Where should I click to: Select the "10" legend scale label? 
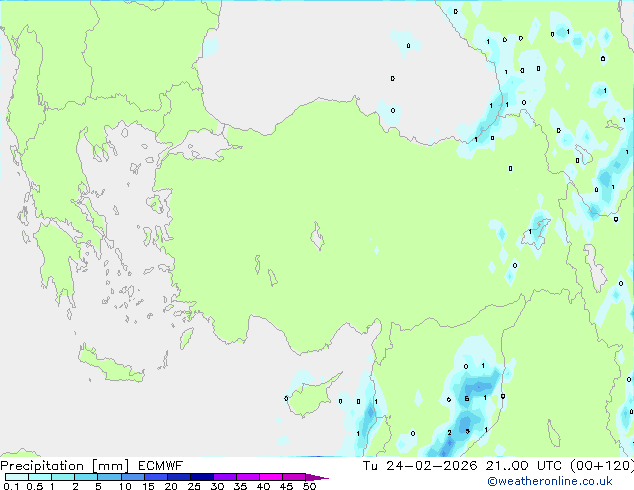(x=125, y=486)
